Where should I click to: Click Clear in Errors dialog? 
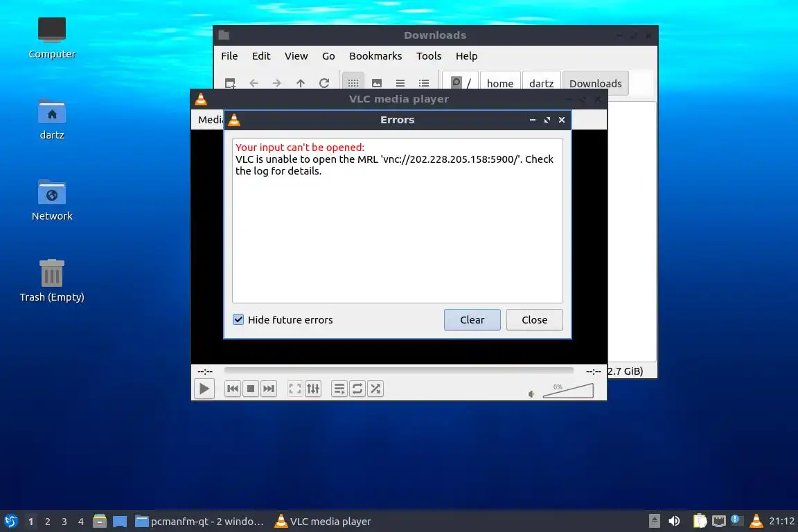472,320
